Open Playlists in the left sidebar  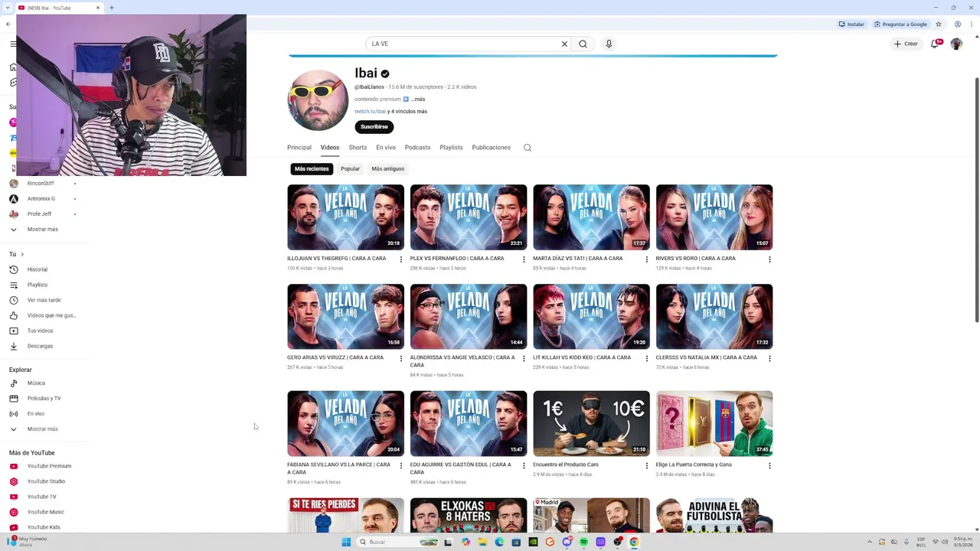(38, 285)
